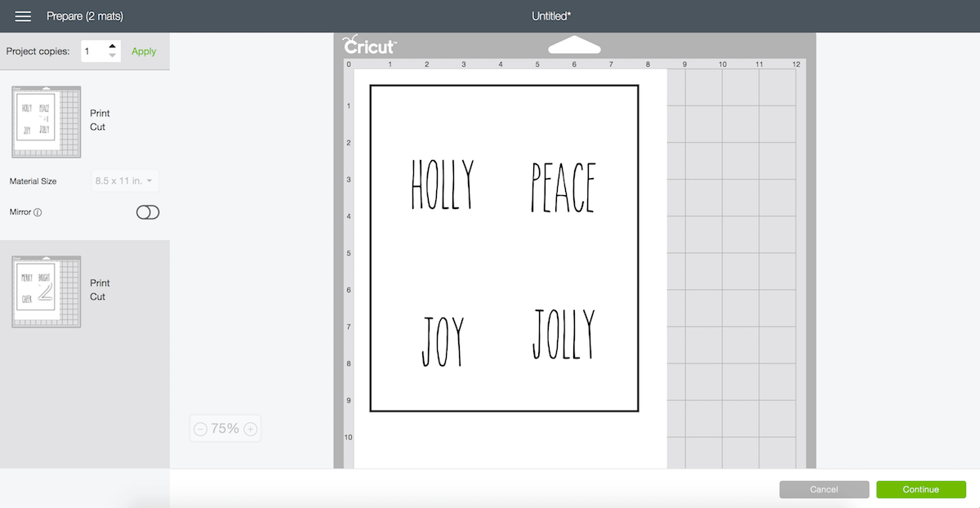Viewport: 980px width, 508px height.
Task: Toggle the Mirror switch
Action: pyautogui.click(x=148, y=212)
